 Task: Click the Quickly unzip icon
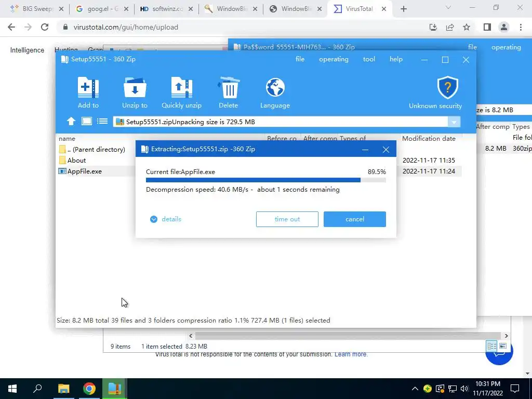[x=181, y=87]
